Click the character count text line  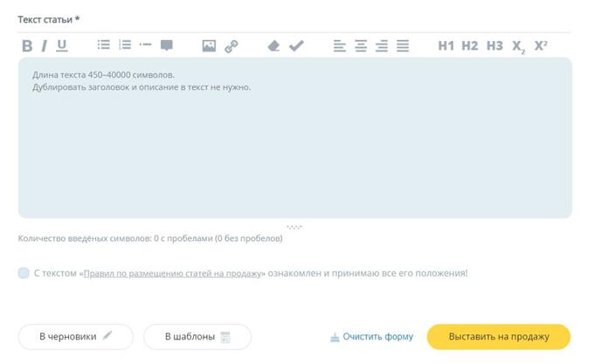point(150,238)
